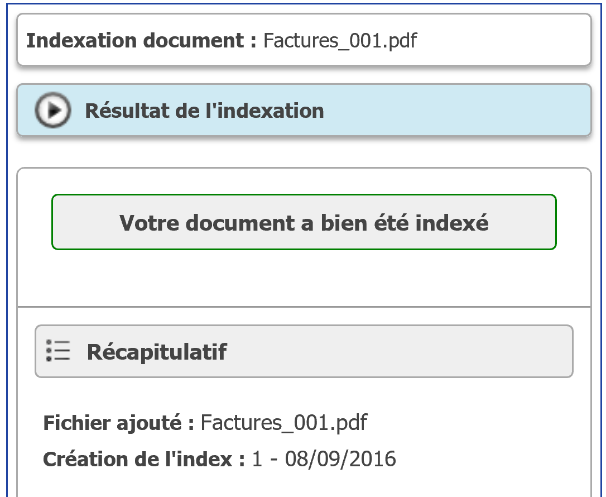Click the "Récapitulatif" heading text

click(x=156, y=352)
